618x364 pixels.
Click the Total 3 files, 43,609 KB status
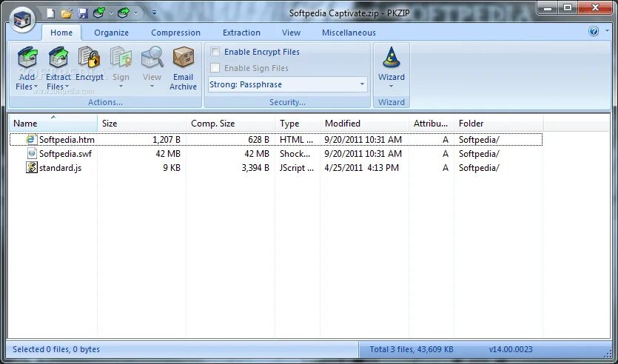click(412, 349)
